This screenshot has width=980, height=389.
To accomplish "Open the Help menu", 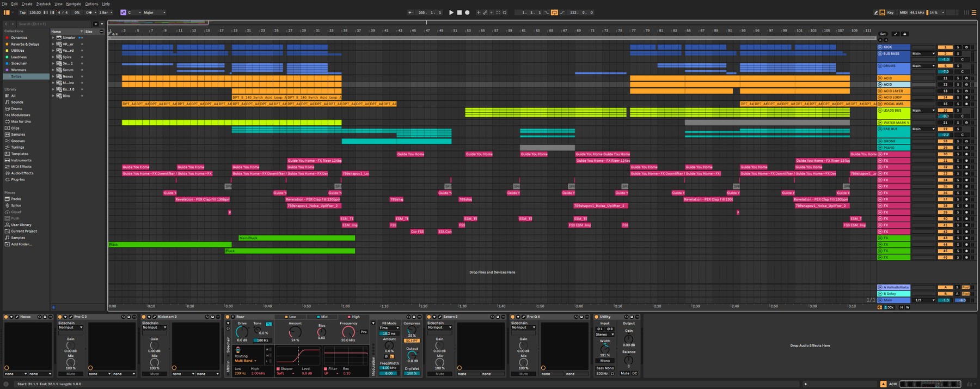I will coord(106,4).
